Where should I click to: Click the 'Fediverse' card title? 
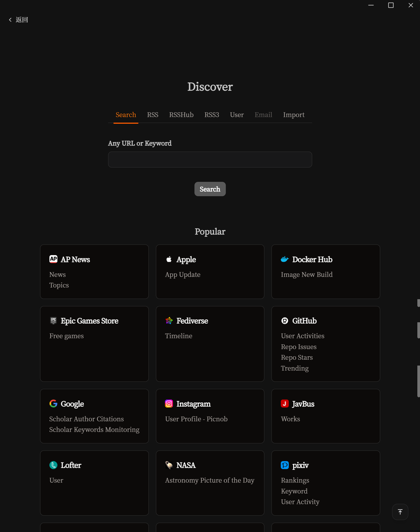coord(192,321)
